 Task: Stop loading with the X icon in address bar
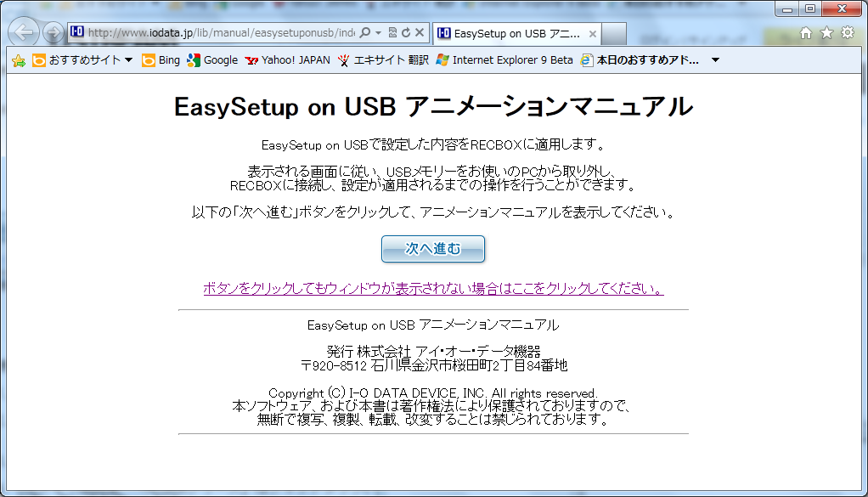[420, 32]
